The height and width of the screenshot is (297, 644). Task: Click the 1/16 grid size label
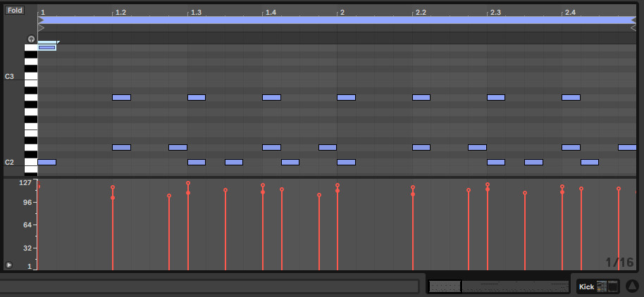point(619,263)
